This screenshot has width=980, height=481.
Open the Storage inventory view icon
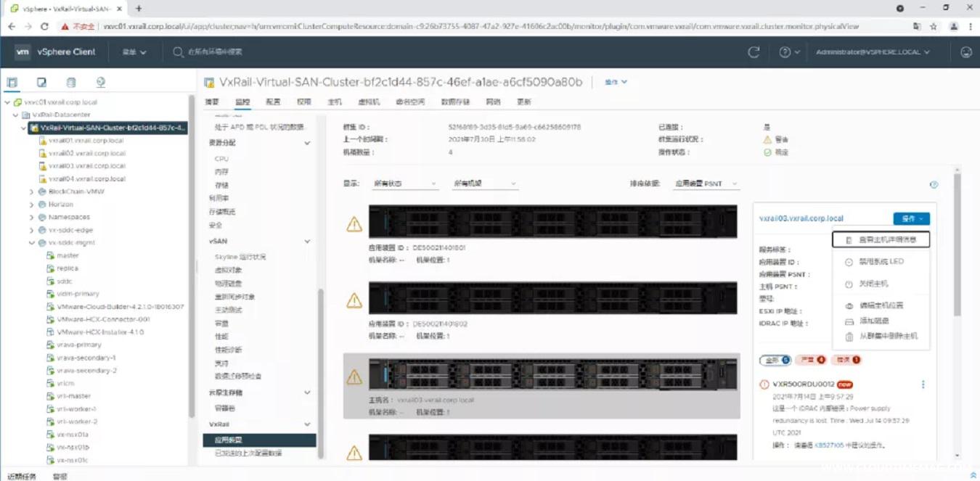pyautogui.click(x=71, y=82)
